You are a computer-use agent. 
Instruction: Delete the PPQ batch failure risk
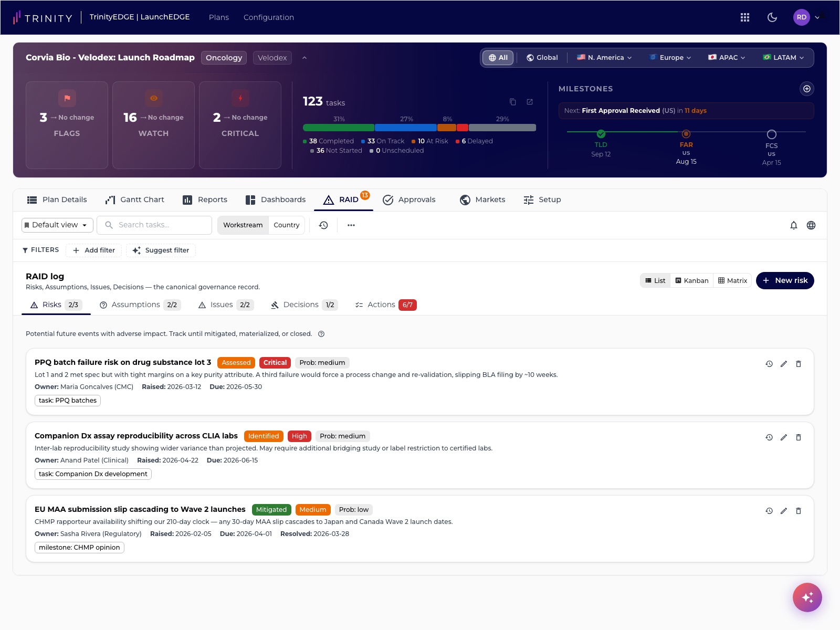pos(799,364)
